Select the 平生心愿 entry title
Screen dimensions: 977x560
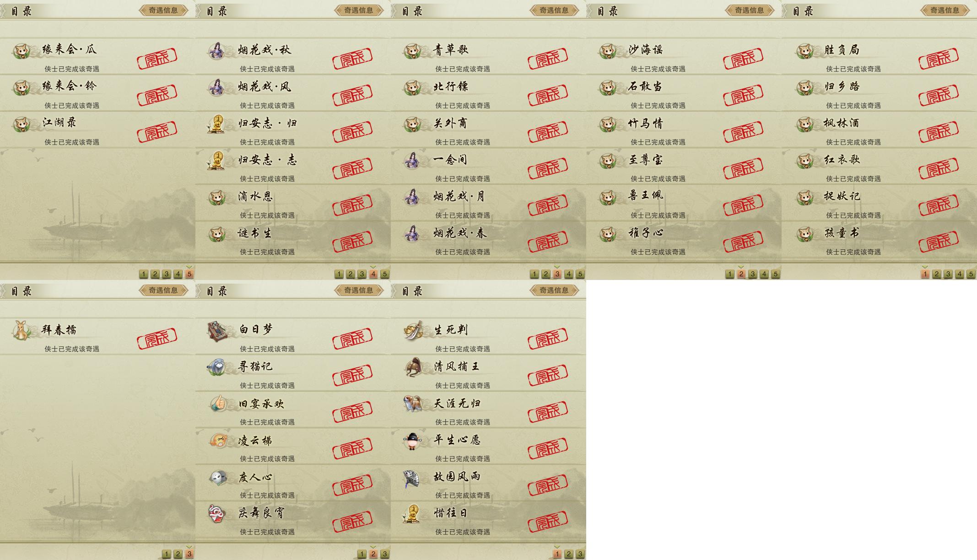[x=457, y=440]
